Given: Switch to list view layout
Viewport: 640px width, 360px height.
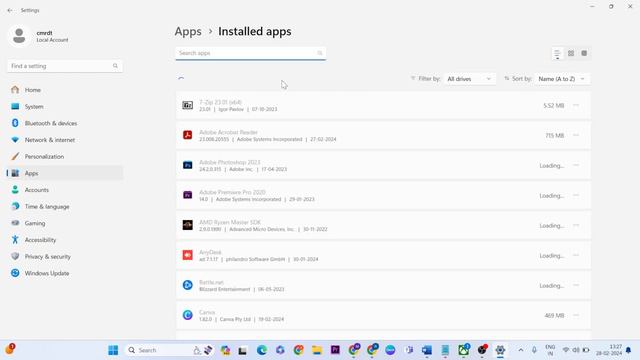Looking at the screenshot, I should tap(557, 53).
